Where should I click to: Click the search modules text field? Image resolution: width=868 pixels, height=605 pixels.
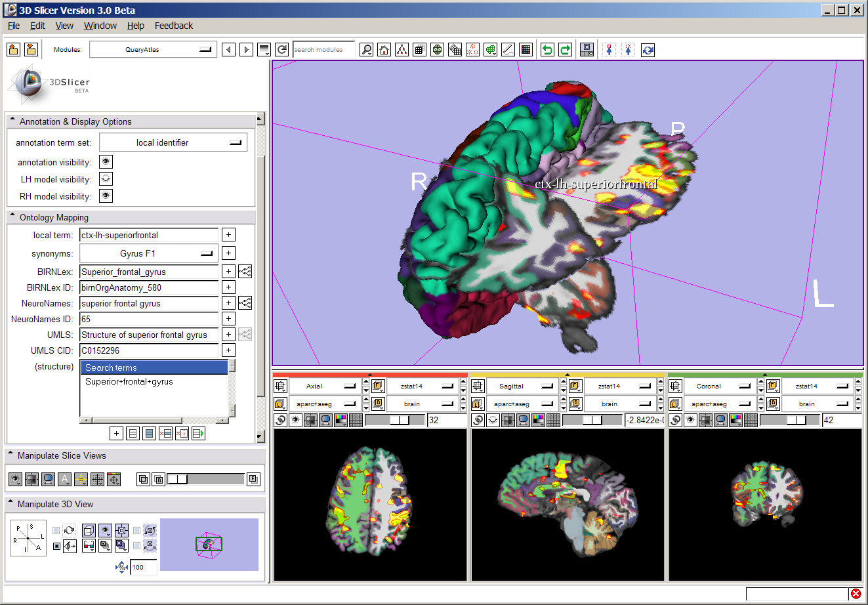[x=323, y=50]
